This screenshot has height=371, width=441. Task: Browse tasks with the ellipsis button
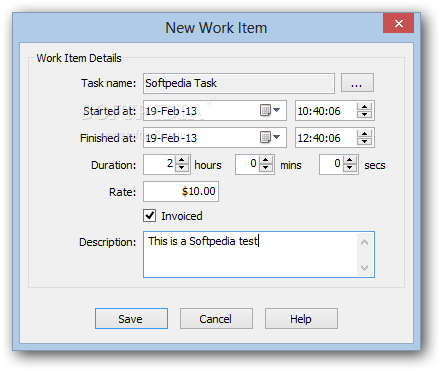pyautogui.click(x=357, y=83)
